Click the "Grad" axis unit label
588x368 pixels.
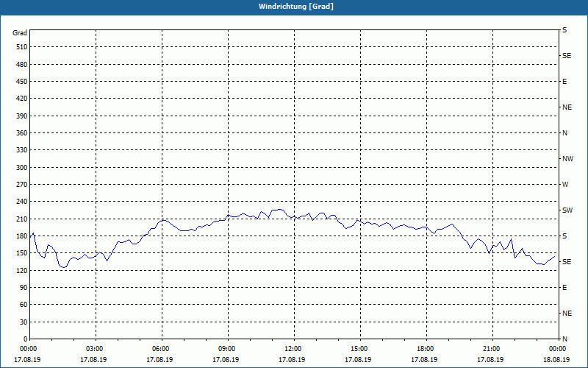pos(20,33)
